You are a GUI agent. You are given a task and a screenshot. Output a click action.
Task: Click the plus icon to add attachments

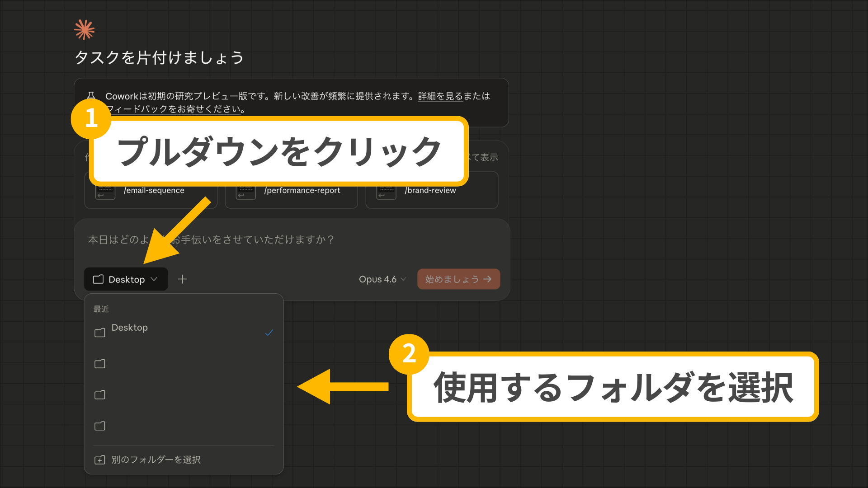183,279
